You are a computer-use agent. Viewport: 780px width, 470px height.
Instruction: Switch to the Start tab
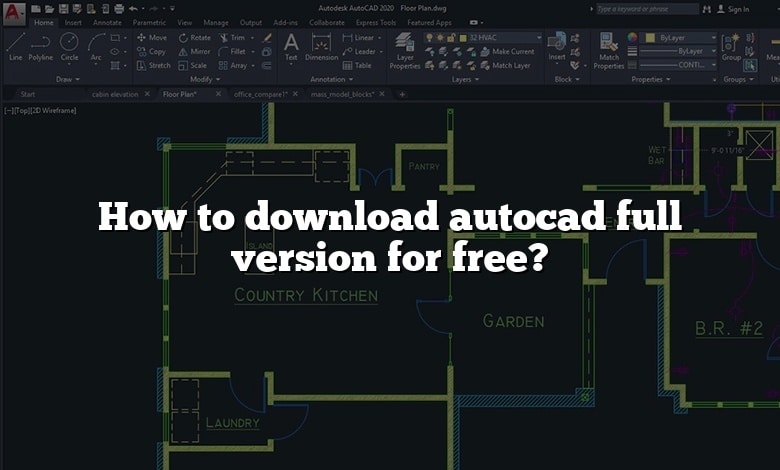point(28,94)
